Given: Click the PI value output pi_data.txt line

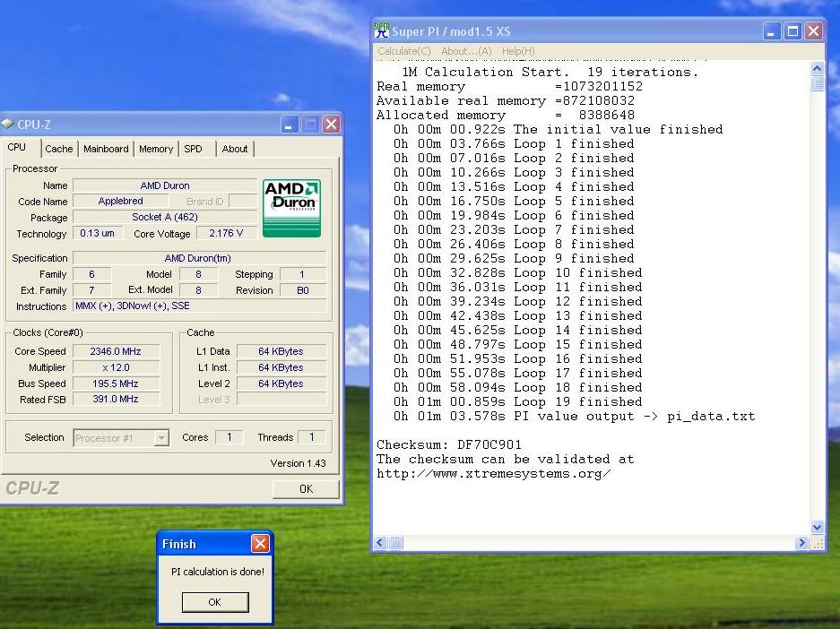Looking at the screenshot, I should click(x=575, y=417).
